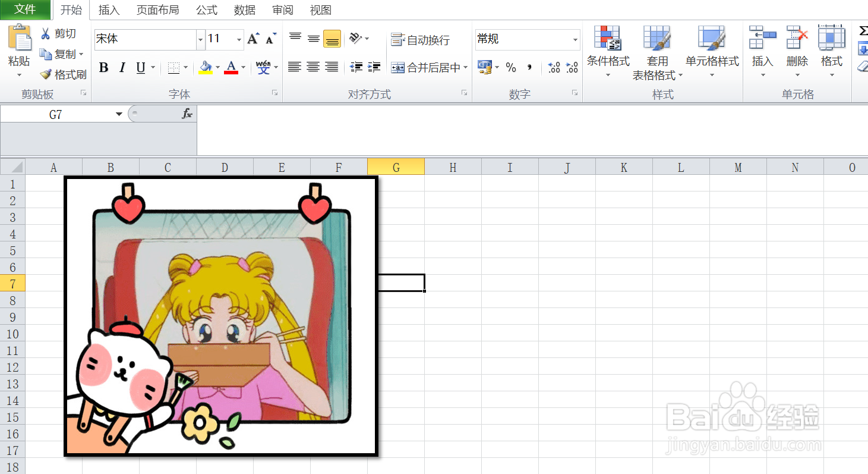Viewport: 868px width, 474px height.
Task: Click the accounting number format icon
Action: 485,67
